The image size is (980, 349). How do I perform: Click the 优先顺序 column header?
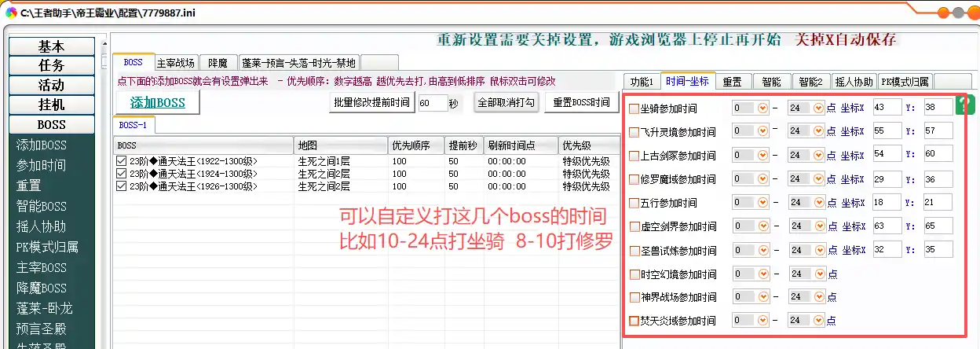(415, 145)
